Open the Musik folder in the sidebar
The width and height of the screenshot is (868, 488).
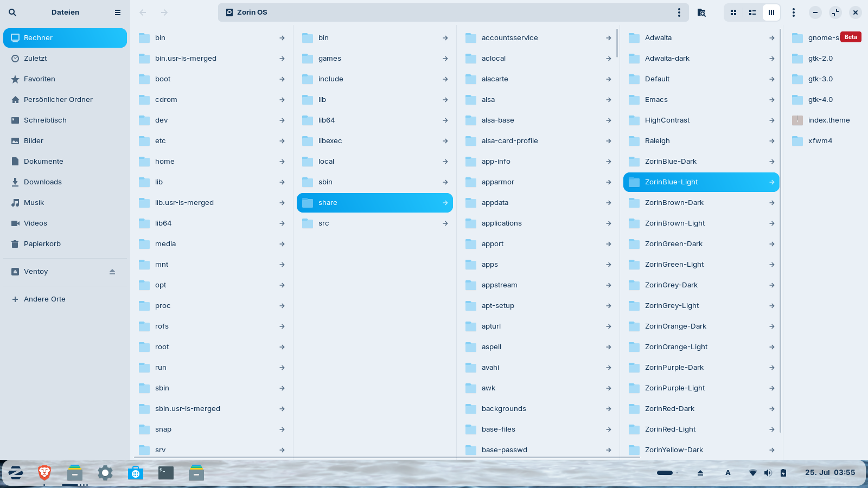click(x=65, y=203)
